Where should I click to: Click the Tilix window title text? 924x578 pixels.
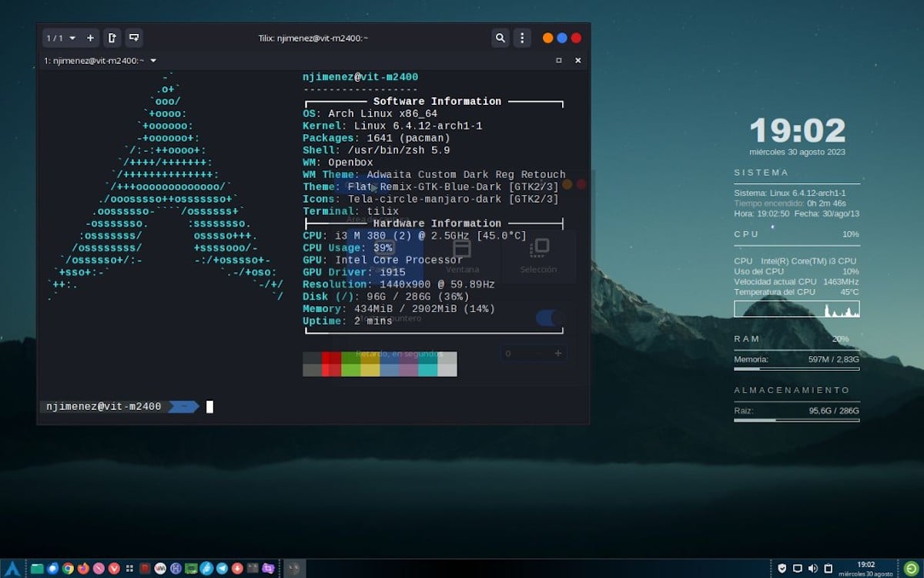(x=313, y=38)
